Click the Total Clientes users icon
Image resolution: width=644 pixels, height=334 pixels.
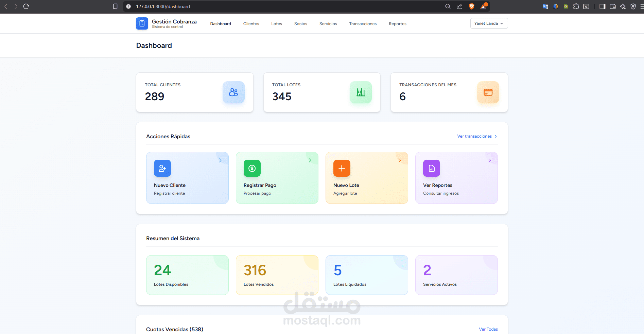[x=233, y=92]
